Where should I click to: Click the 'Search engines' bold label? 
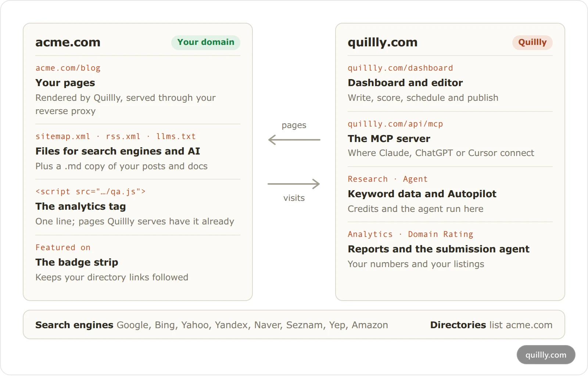click(74, 325)
